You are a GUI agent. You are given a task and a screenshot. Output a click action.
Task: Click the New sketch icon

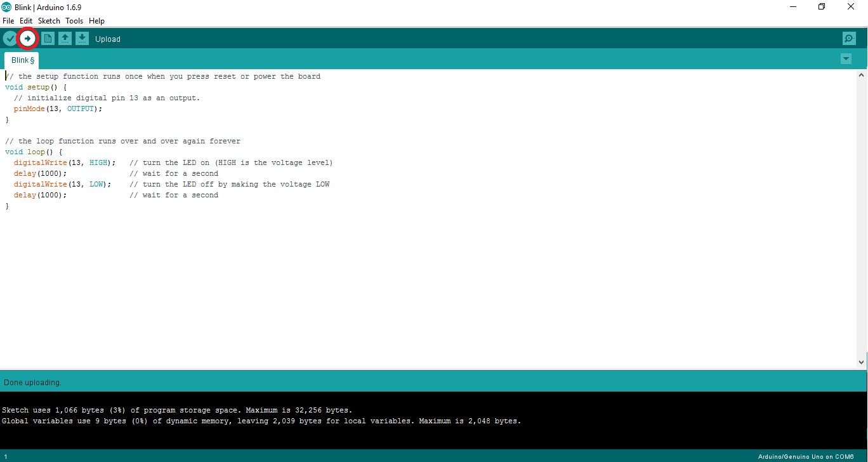(x=48, y=38)
